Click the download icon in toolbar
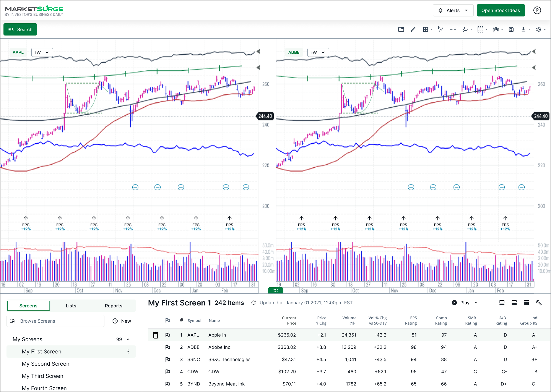 523,30
